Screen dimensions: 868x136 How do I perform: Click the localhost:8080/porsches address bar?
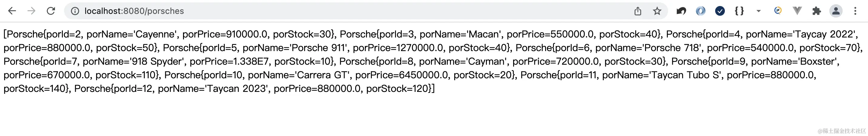(x=337, y=11)
